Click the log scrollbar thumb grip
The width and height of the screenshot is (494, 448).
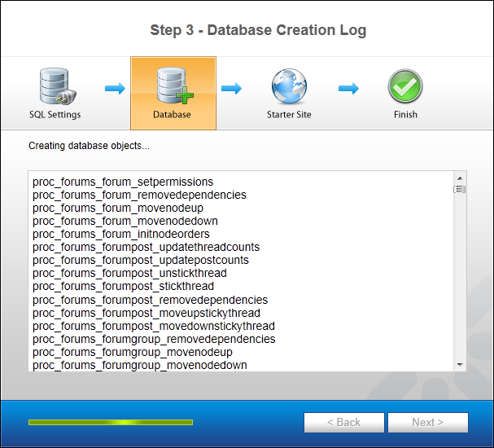point(460,189)
